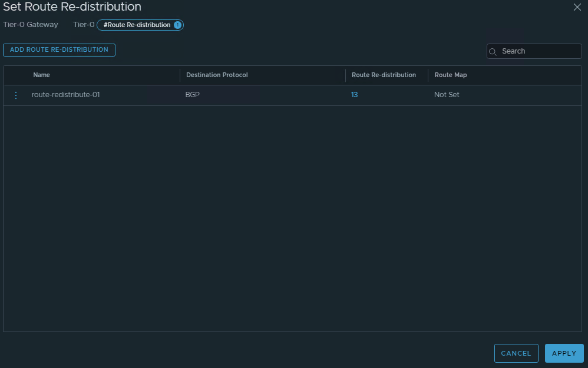Click the Route Map column header

[451, 75]
